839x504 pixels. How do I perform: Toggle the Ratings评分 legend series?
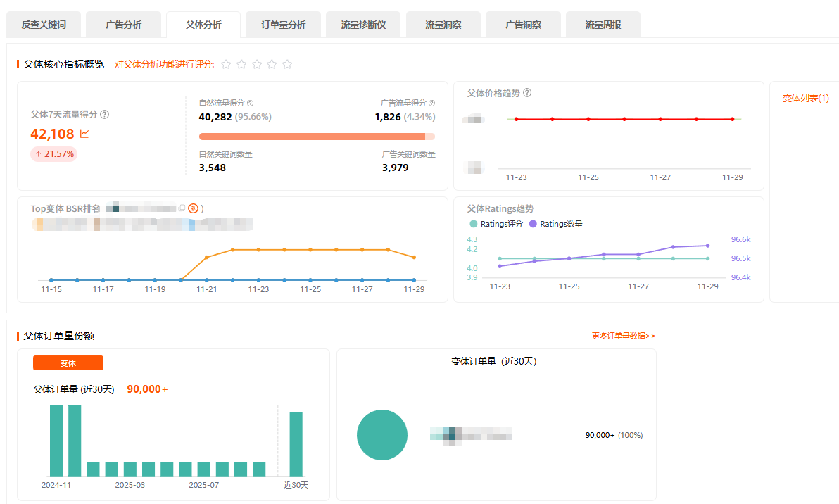tap(496, 224)
